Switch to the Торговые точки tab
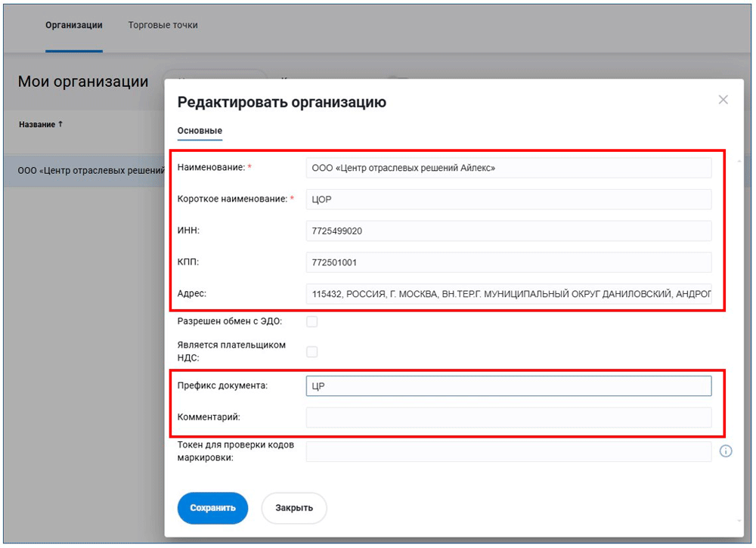 point(163,25)
